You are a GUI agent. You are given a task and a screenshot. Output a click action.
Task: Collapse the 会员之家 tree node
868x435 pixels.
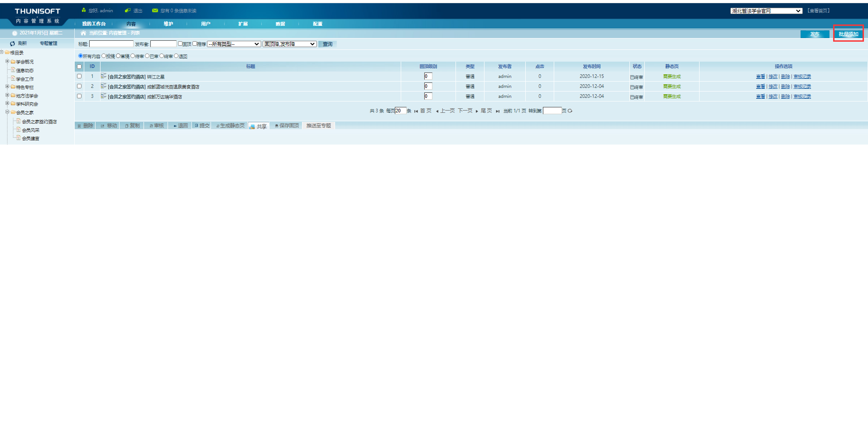7,112
